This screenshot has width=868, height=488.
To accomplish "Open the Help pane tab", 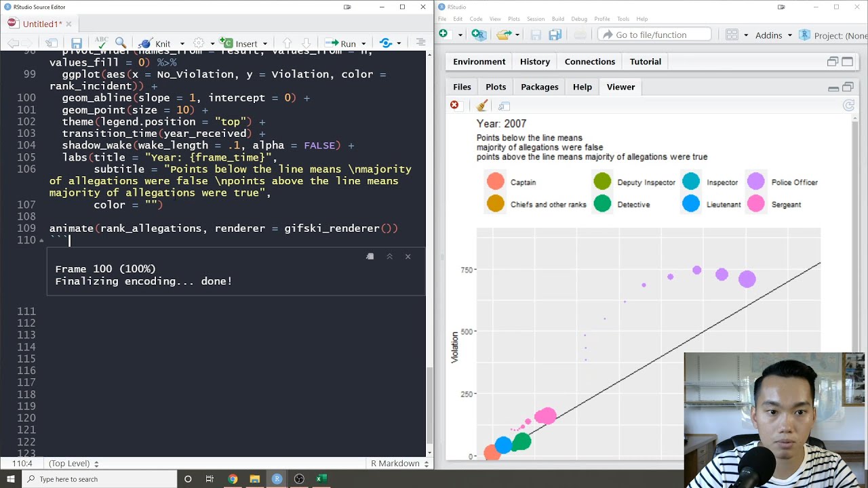I will (x=583, y=87).
